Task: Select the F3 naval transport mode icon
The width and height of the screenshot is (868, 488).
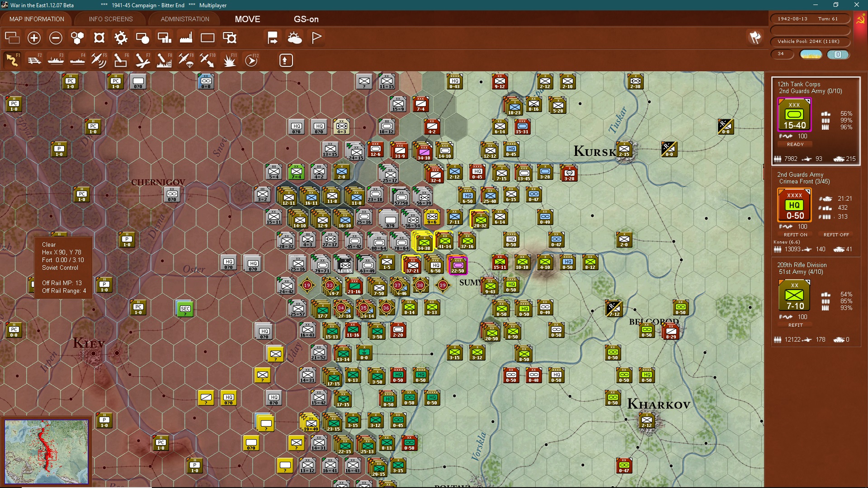Action: [x=56, y=60]
